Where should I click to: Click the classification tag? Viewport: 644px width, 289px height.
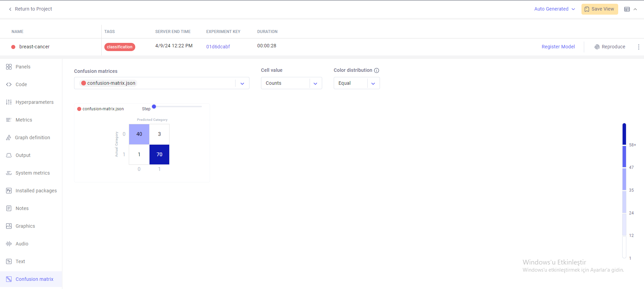[120, 47]
